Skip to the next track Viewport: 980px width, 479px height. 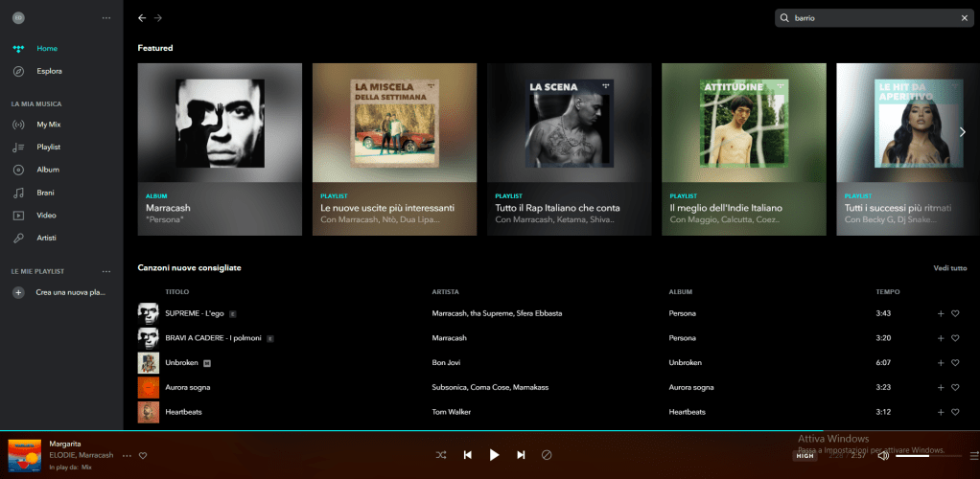pos(521,455)
